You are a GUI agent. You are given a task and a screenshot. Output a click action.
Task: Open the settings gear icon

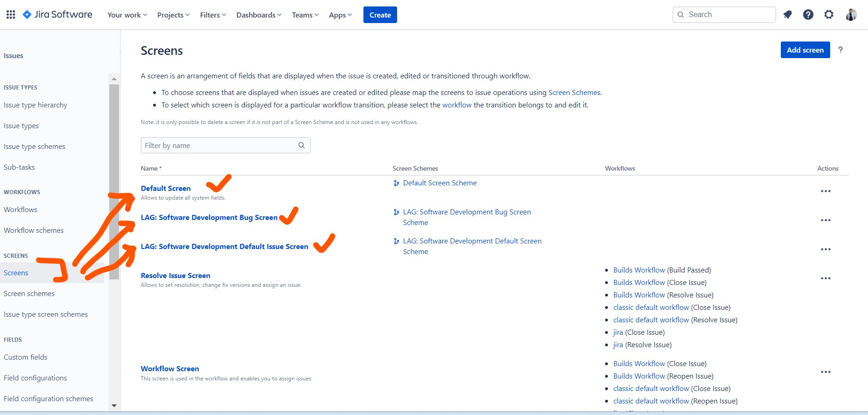(829, 15)
